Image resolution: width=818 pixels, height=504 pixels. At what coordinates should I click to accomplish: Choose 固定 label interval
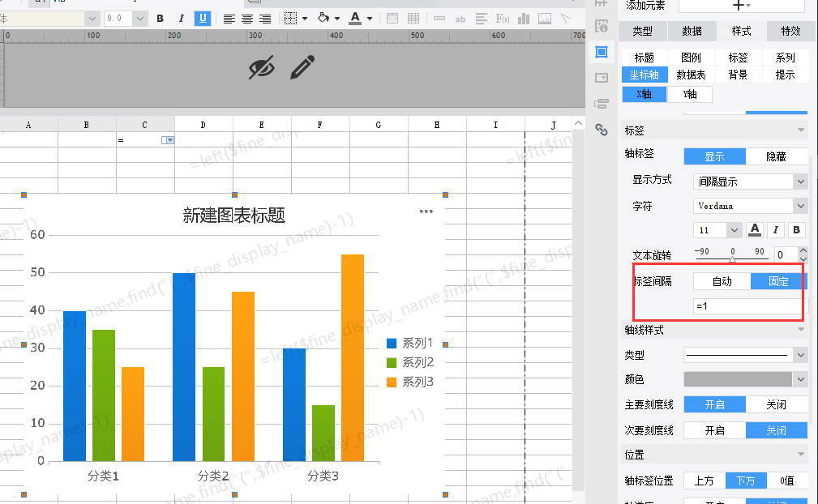778,281
